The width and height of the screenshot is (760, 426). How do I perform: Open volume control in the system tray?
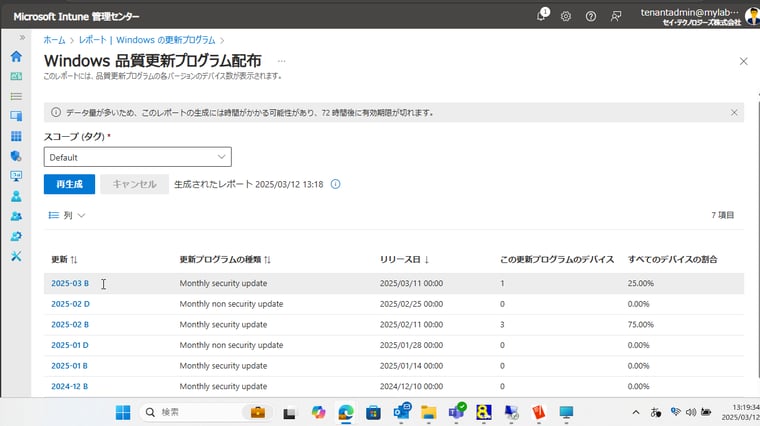click(x=691, y=412)
